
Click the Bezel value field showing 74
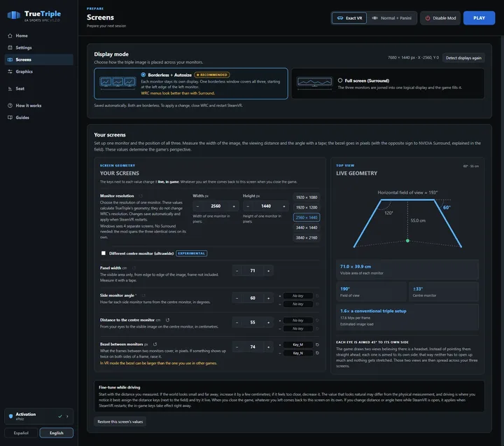tap(253, 347)
